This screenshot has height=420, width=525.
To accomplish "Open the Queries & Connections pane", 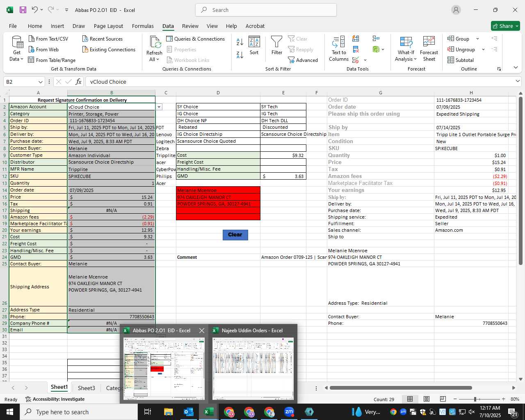I will pyautogui.click(x=196, y=39).
